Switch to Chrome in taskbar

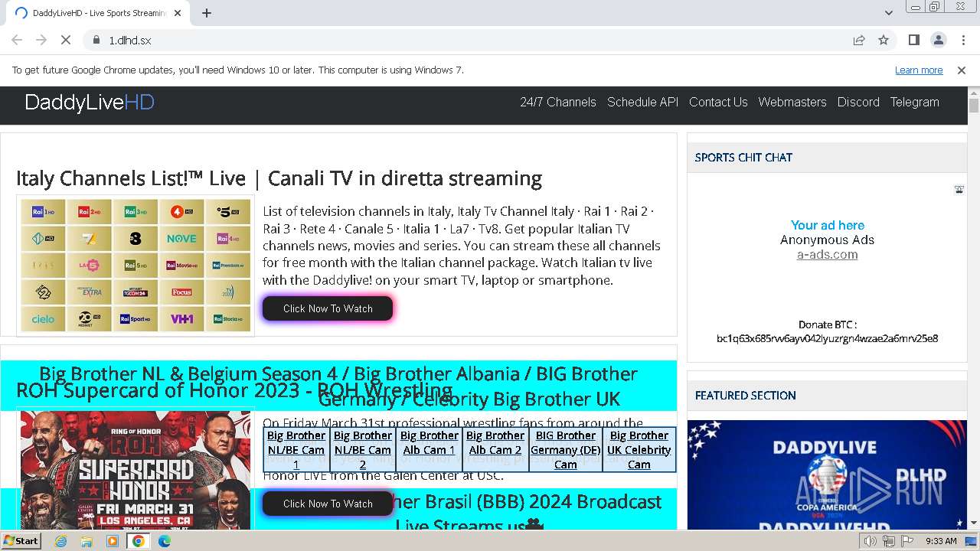click(x=139, y=541)
